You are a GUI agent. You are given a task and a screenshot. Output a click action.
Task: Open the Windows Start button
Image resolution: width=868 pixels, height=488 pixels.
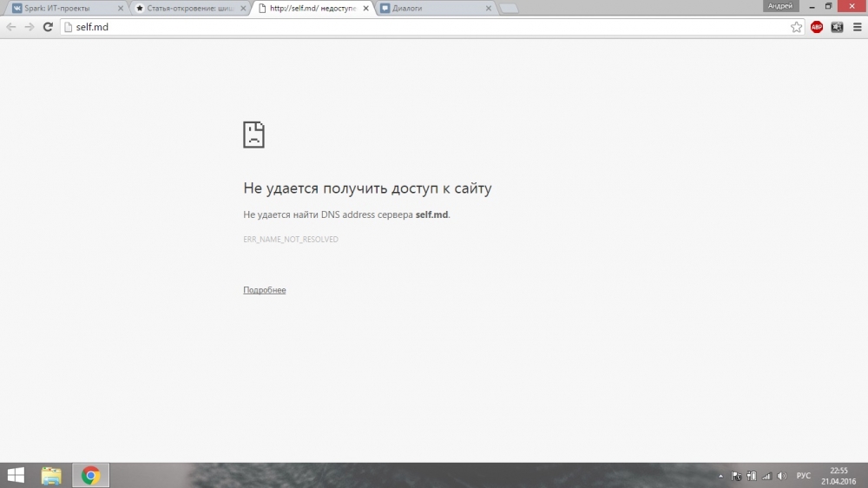coord(16,475)
